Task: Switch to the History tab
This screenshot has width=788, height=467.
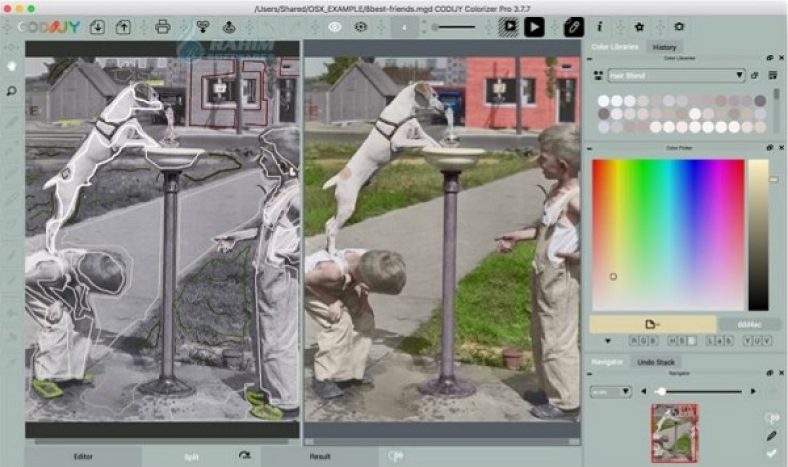Action: [x=664, y=48]
